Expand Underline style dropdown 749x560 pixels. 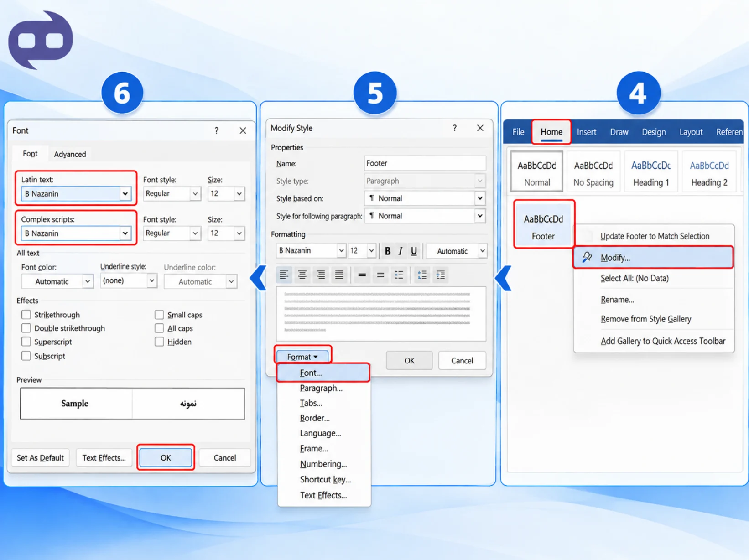(x=151, y=281)
